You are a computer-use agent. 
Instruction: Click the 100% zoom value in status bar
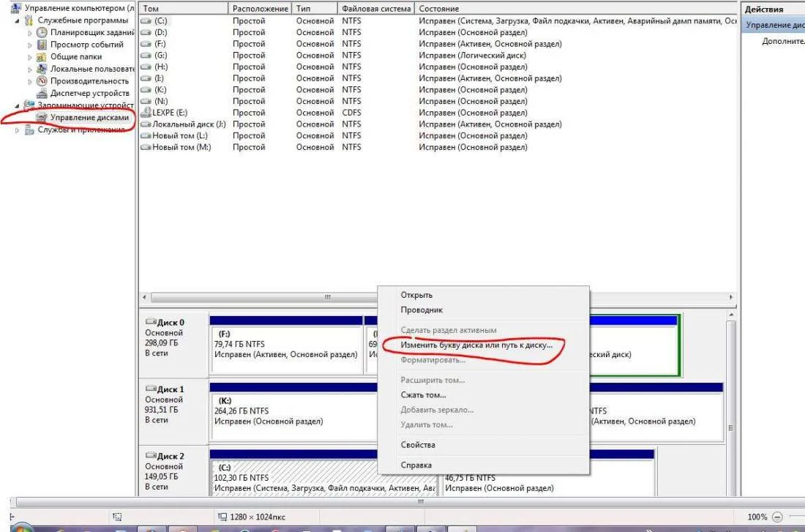(757, 517)
